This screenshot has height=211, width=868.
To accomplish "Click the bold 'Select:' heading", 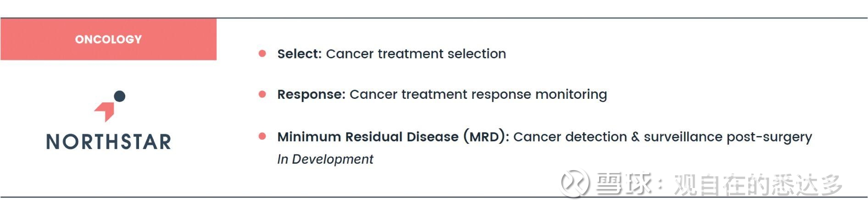I will (x=299, y=54).
